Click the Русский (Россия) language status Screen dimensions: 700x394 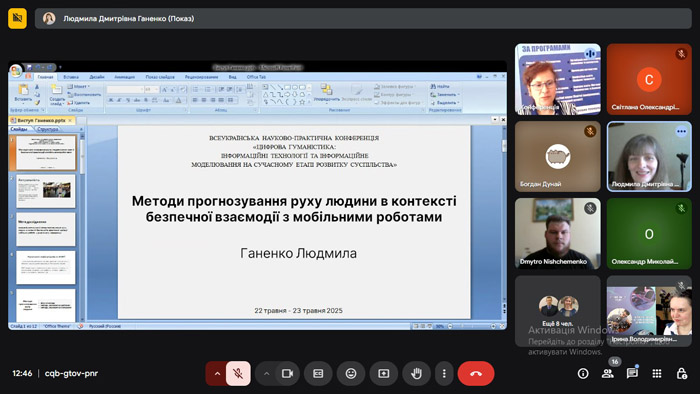coord(105,326)
